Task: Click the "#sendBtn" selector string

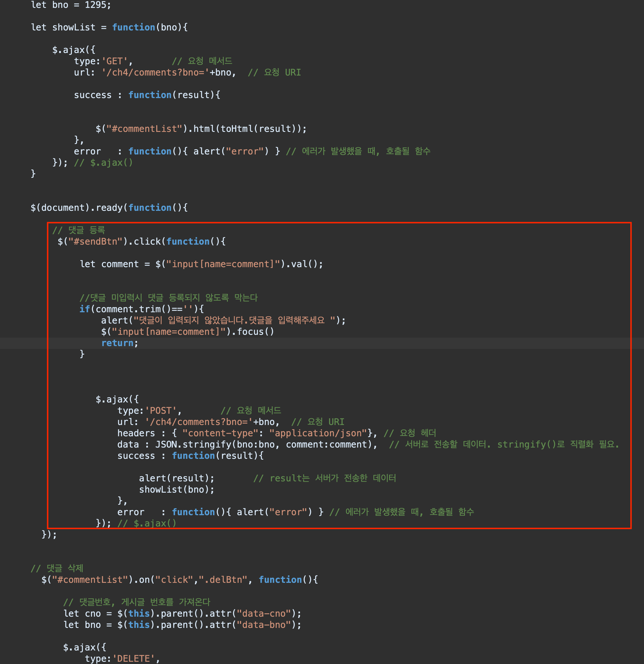Action: (x=95, y=242)
